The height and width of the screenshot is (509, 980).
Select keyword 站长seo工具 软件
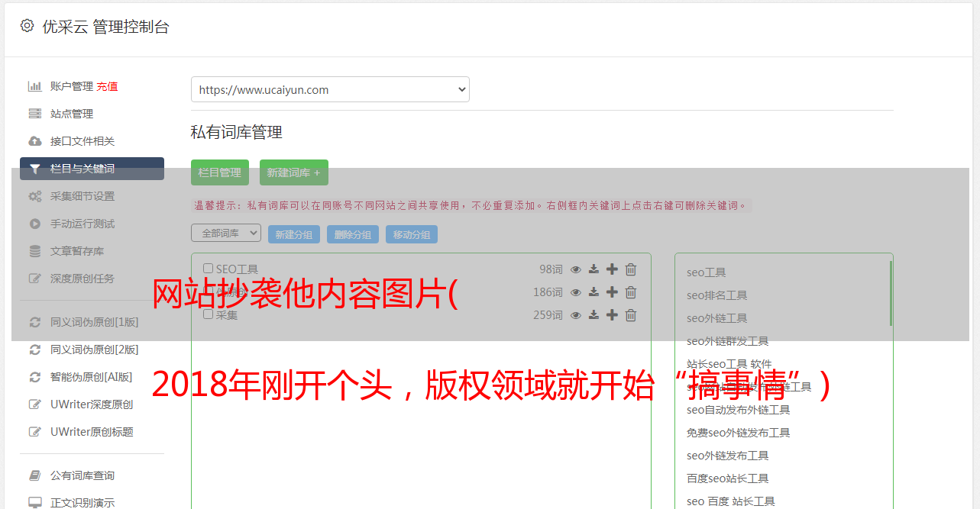729,364
